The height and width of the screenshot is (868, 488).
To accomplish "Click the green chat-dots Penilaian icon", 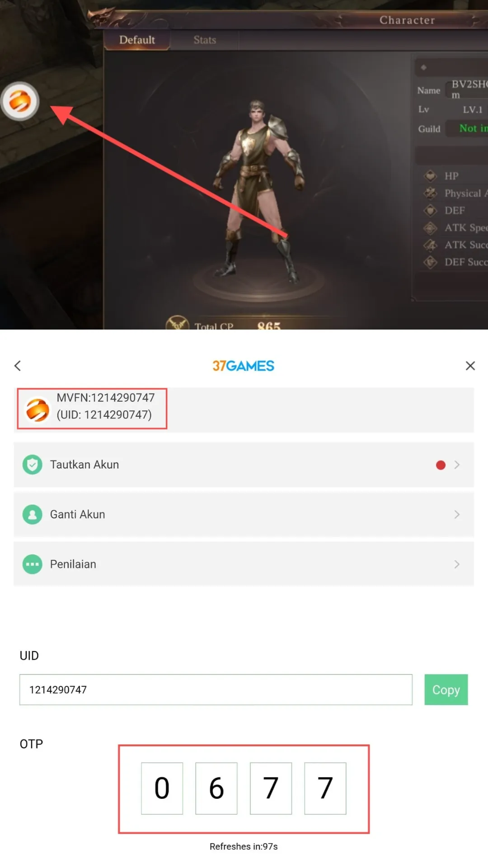I will click(33, 564).
